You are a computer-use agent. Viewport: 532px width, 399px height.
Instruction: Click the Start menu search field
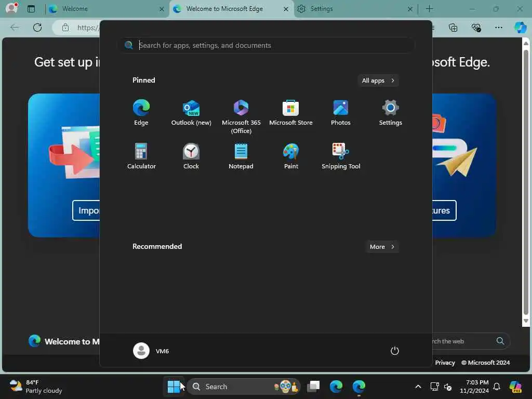268,45
